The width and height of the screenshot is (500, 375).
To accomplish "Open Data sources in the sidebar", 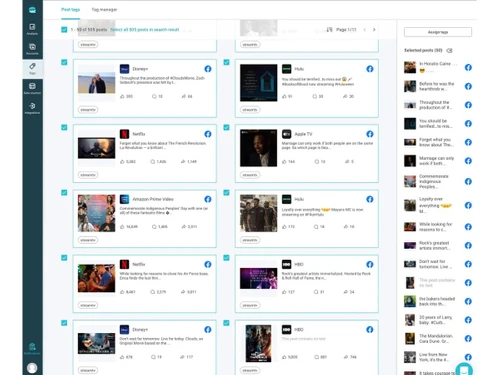I will click(32, 88).
